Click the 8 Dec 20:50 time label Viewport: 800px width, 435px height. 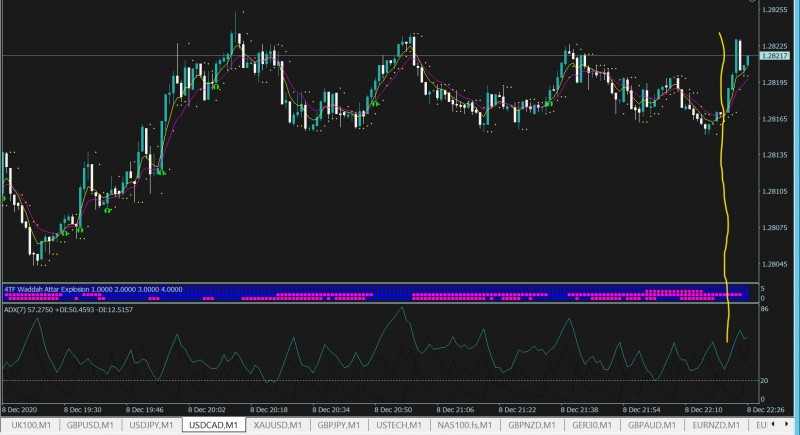pyautogui.click(x=393, y=410)
